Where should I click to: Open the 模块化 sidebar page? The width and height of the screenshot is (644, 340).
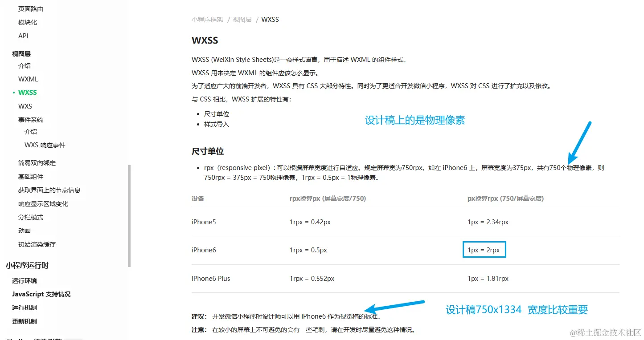point(28,22)
